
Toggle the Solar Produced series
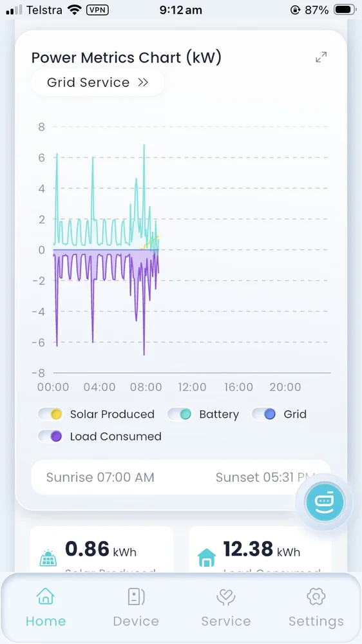(x=50, y=414)
